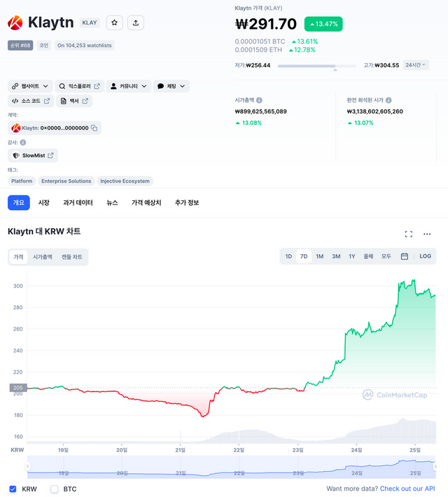Open the 과거 데이터 tab

click(x=78, y=202)
